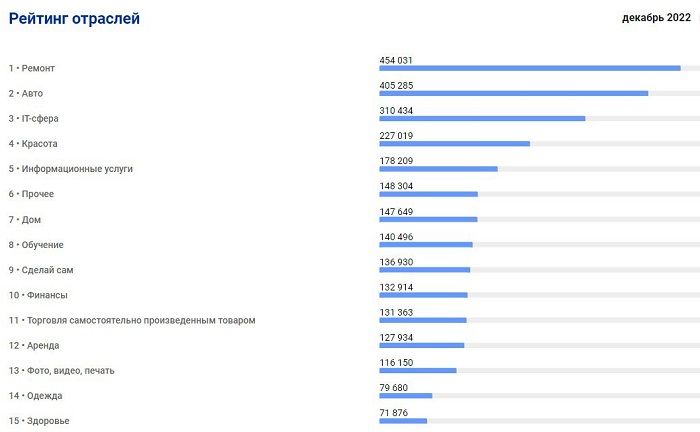Click the Ремонт bar showing 454 031
700x432 pixels.
coord(530,68)
